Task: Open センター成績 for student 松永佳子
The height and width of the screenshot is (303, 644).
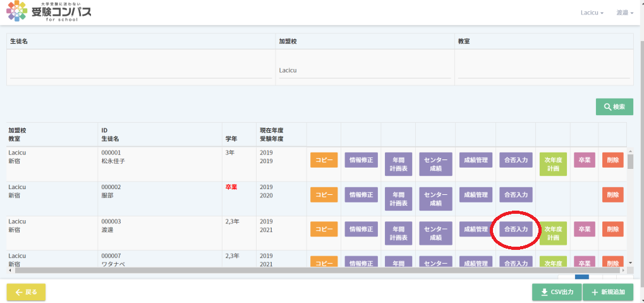Action: pyautogui.click(x=435, y=164)
